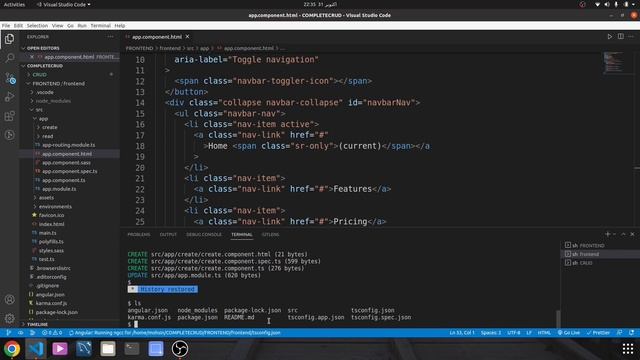Click errors and warnings count in status bar
The height and width of the screenshot is (360, 640).
coord(52,333)
